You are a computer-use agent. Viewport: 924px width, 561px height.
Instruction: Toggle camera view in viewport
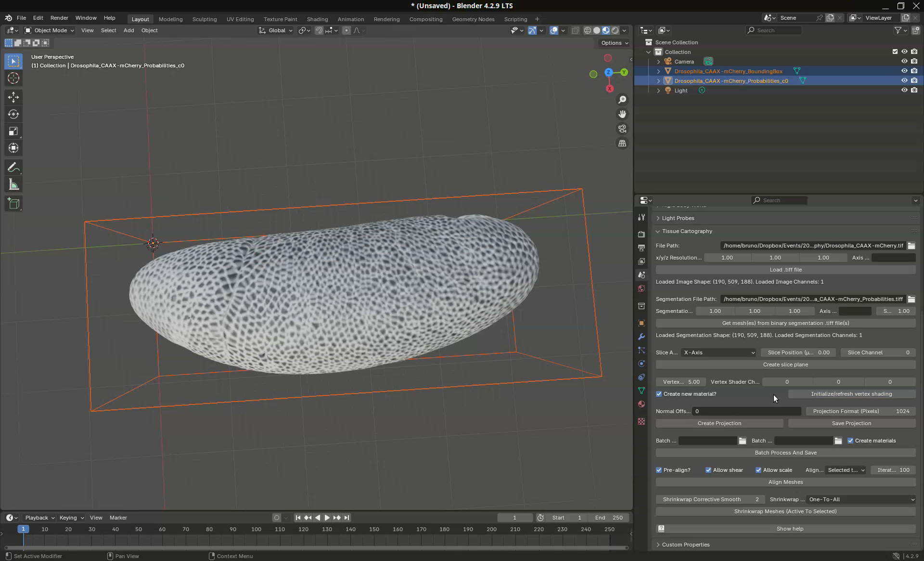pos(622,129)
